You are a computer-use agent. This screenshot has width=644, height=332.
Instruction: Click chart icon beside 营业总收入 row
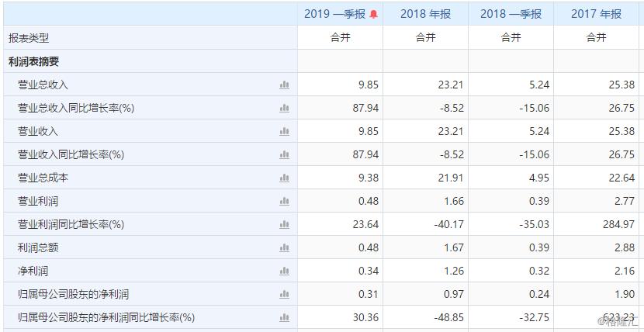284,85
